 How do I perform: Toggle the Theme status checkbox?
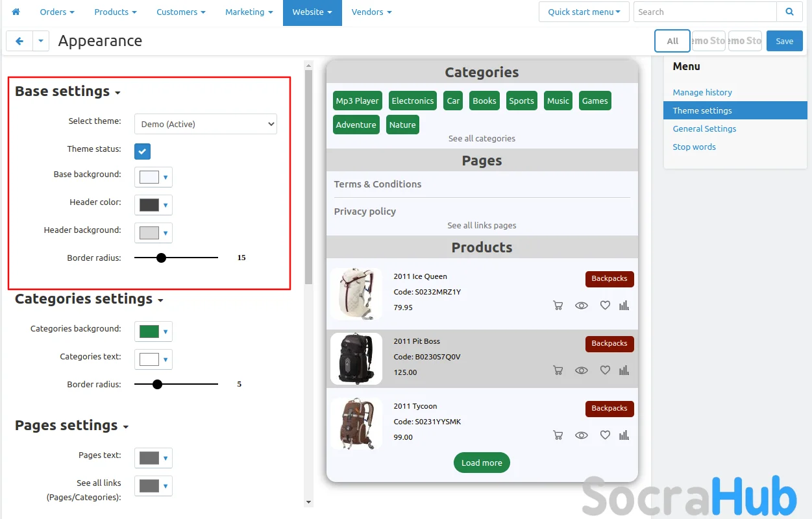pos(143,151)
